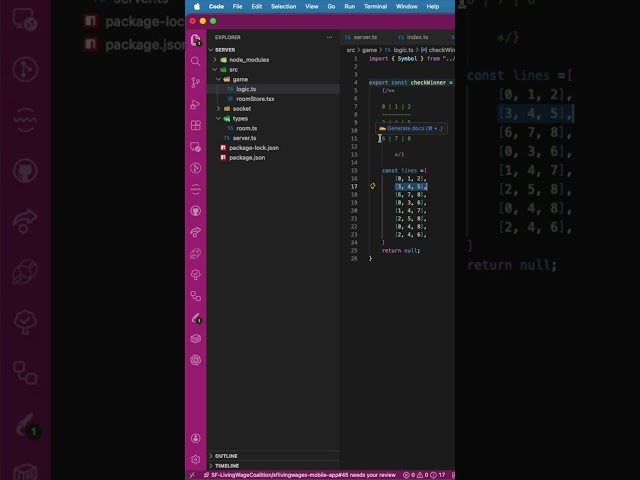This screenshot has height=480, width=640.
Task: Collapse the SERVER root folder
Action: 211,50
